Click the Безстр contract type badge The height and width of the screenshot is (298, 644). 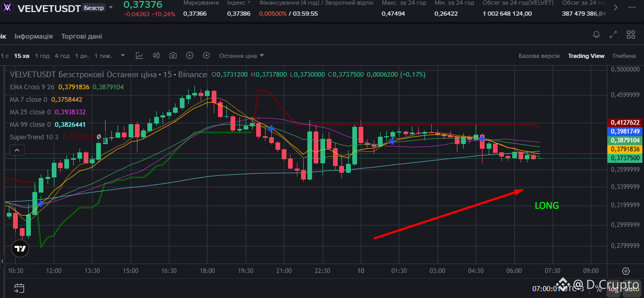(94, 8)
